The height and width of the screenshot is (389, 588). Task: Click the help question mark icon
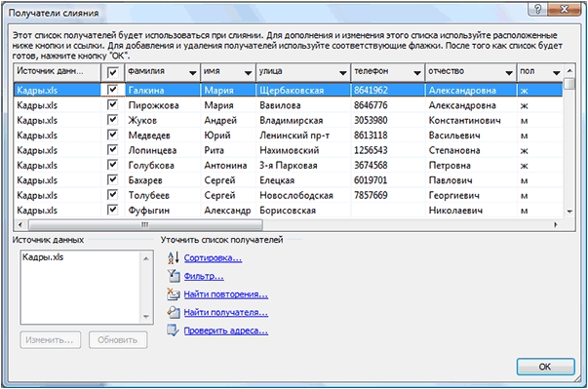point(537,10)
